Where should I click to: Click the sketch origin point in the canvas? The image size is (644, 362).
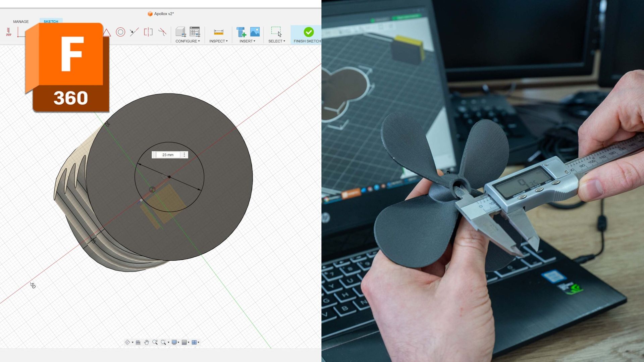pos(164,176)
